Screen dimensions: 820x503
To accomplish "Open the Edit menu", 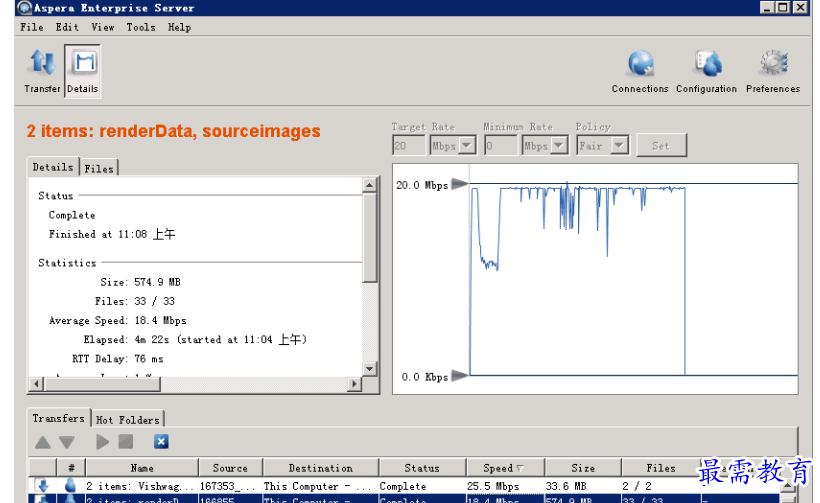I will (x=67, y=27).
